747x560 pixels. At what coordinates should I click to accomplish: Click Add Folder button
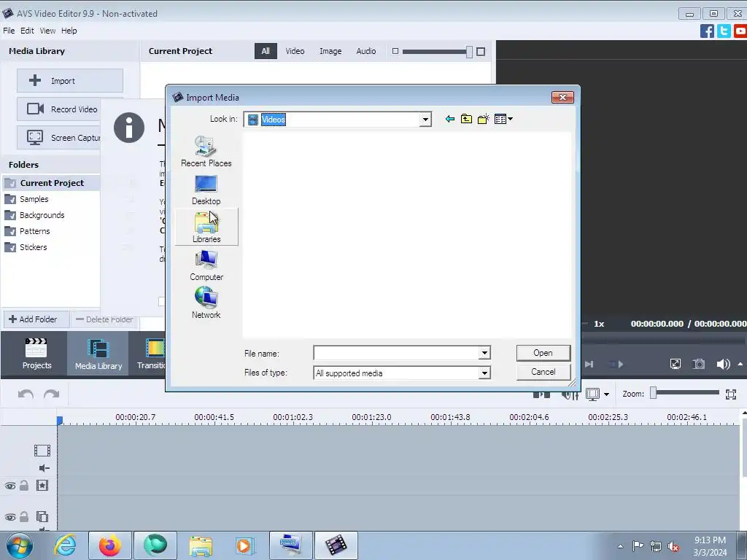36,319
